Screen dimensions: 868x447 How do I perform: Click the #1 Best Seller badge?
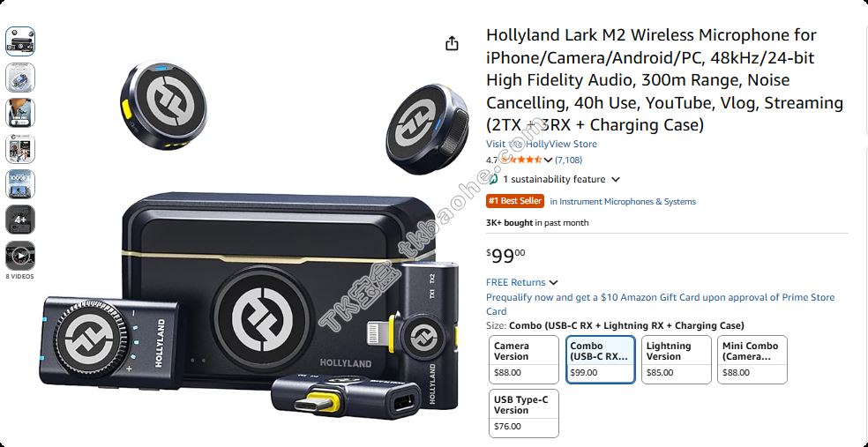[515, 201]
